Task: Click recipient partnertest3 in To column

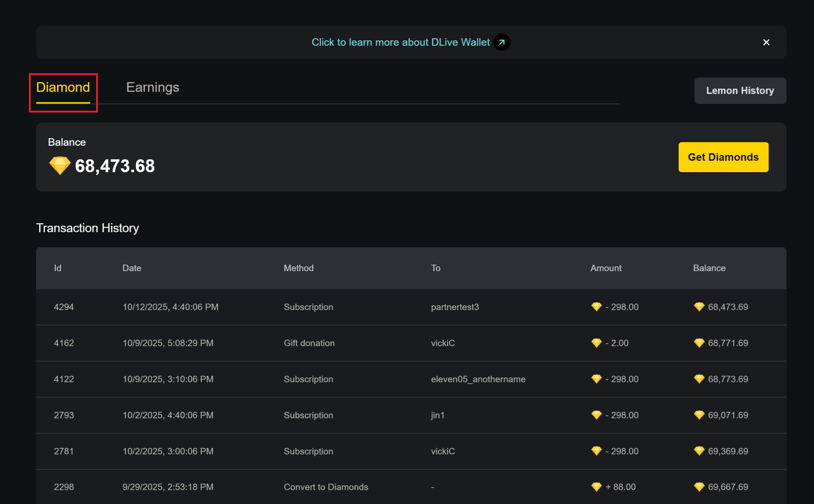Action: click(x=455, y=307)
